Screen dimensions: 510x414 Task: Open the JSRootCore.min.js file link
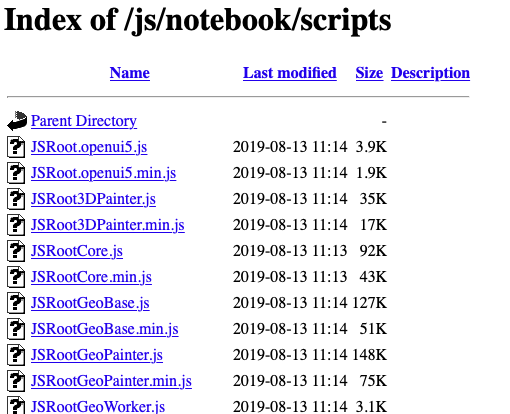tap(91, 277)
